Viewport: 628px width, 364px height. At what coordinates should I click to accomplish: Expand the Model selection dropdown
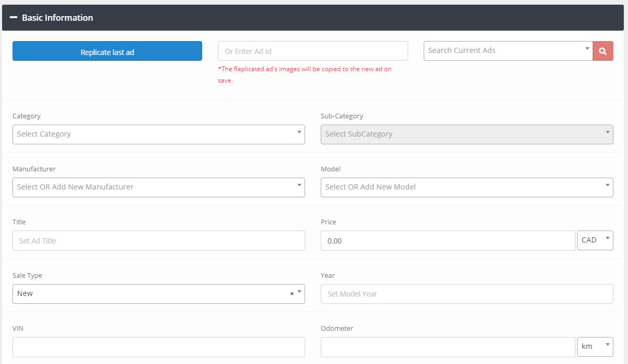[466, 187]
